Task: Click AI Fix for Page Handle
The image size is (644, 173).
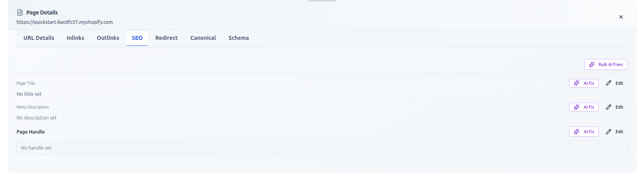Action: [x=584, y=132]
